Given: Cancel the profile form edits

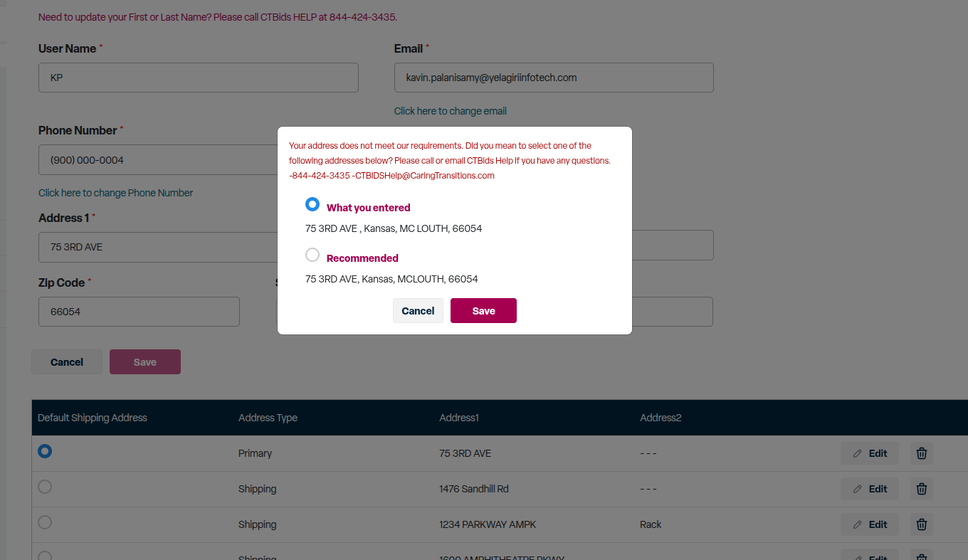Looking at the screenshot, I should 67,362.
